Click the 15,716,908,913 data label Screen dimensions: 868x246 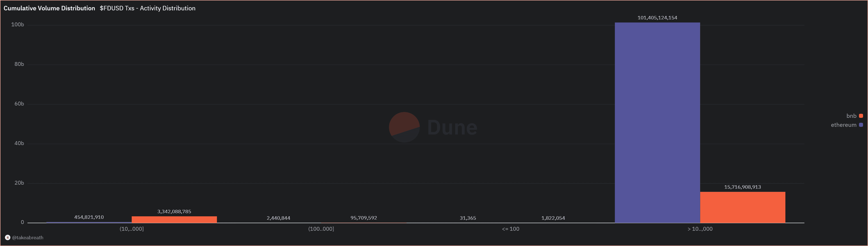coord(742,187)
